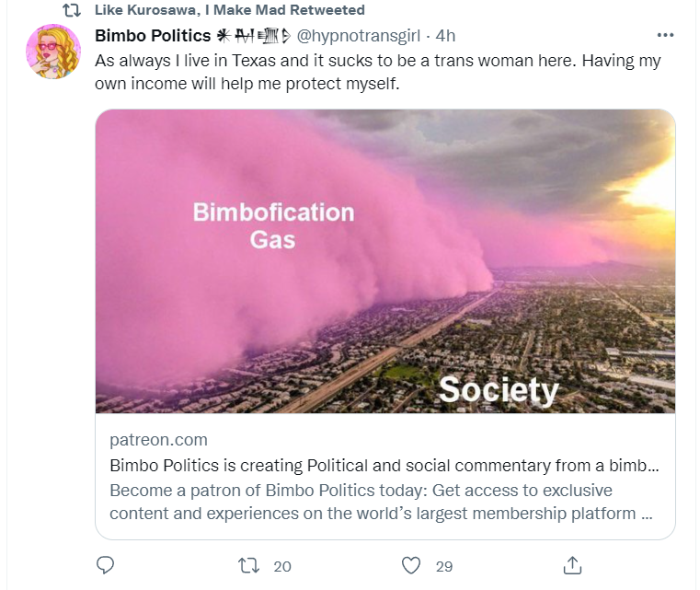Screen dimensions: 700x590
Task: Open the Bimbofication Gas preview image
Action: coord(384,261)
